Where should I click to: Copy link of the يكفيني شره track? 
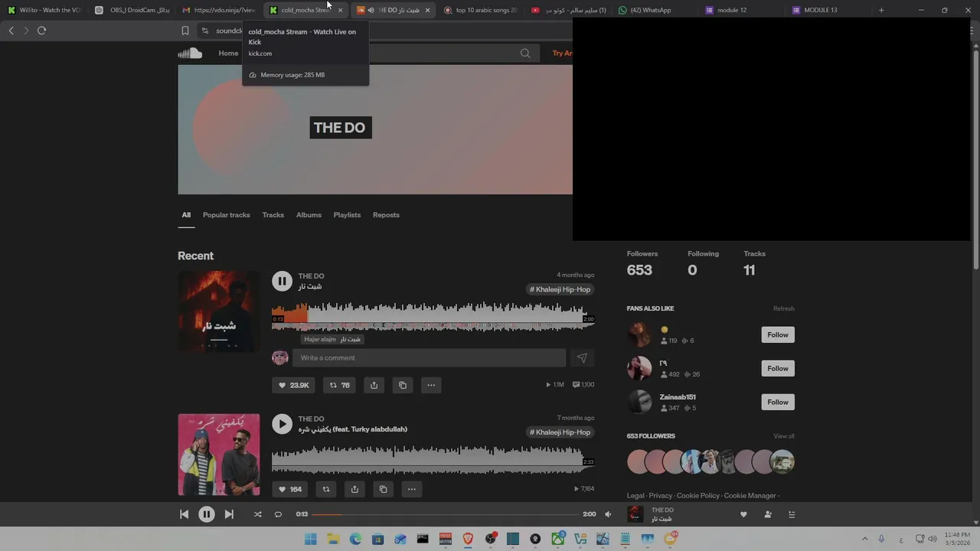coord(384,489)
